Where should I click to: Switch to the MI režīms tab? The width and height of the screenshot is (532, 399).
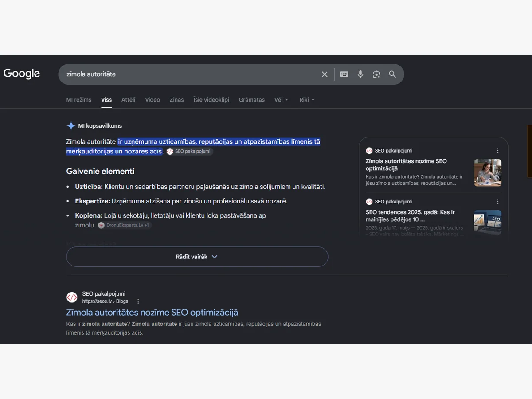click(79, 100)
